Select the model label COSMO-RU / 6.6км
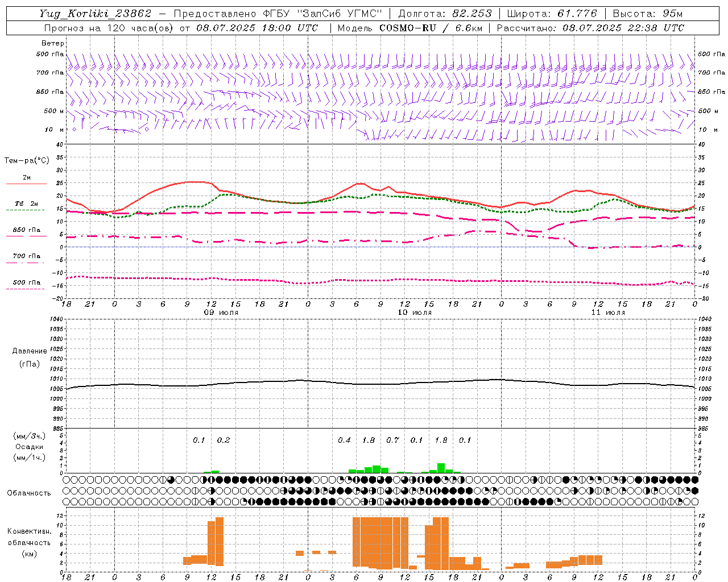The height and width of the screenshot is (582, 728). pos(431,28)
